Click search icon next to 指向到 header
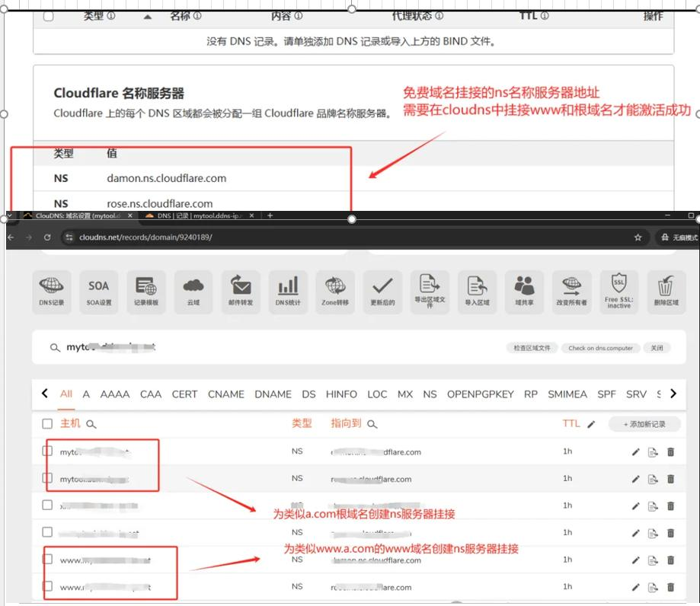Image resolution: width=700 pixels, height=606 pixels. pyautogui.click(x=372, y=424)
